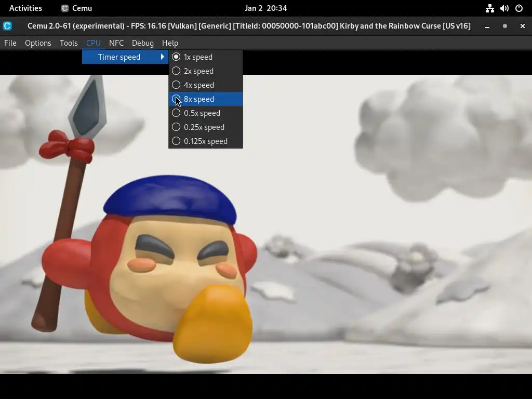
Task: Open the File menu
Action: point(10,43)
